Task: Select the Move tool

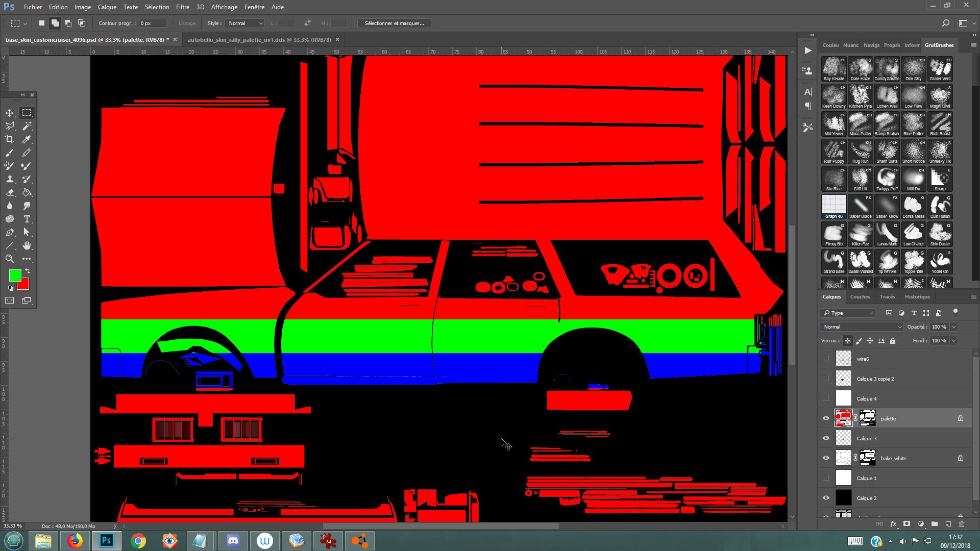Action: (x=10, y=113)
